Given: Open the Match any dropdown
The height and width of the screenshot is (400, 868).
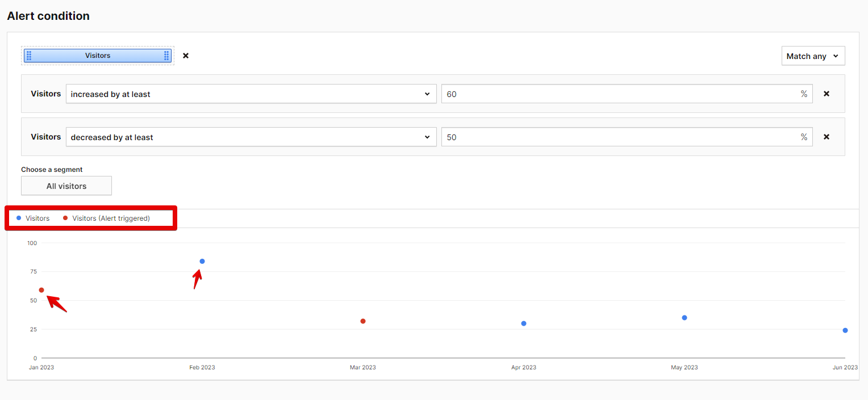Looking at the screenshot, I should click(813, 56).
